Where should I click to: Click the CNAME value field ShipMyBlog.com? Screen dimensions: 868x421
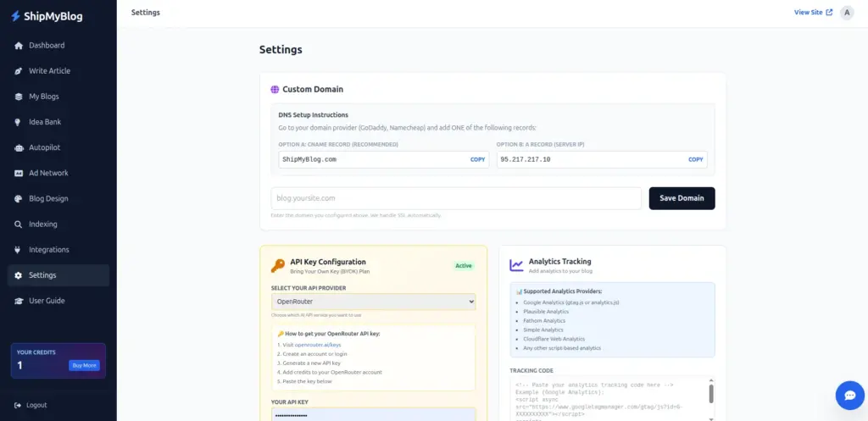(382, 159)
